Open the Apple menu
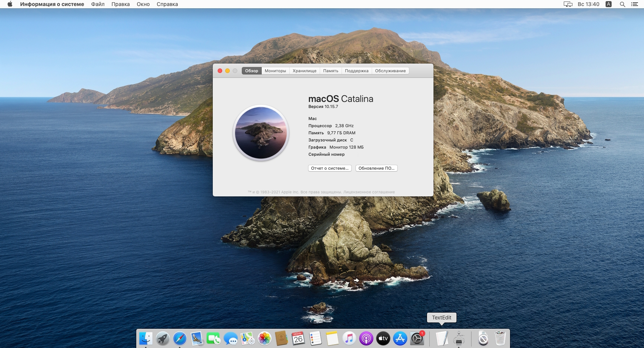 (x=10, y=4)
